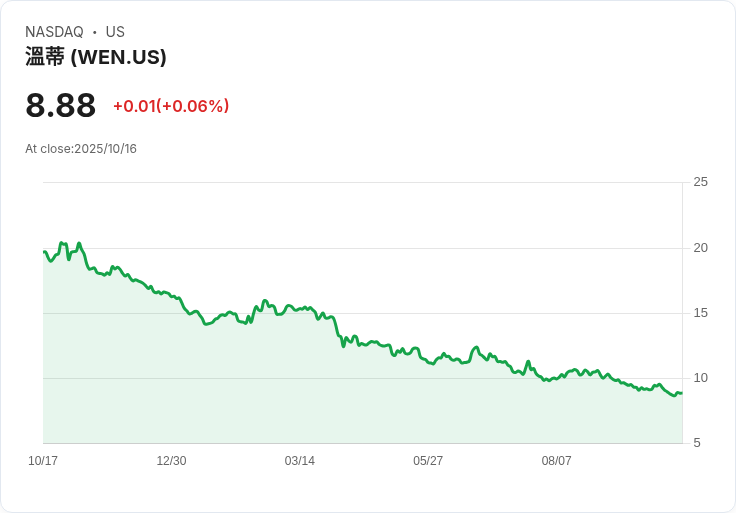This screenshot has height=513, width=736.
Task: Click the starting point of the green price line
Action: pyautogui.click(x=45, y=252)
